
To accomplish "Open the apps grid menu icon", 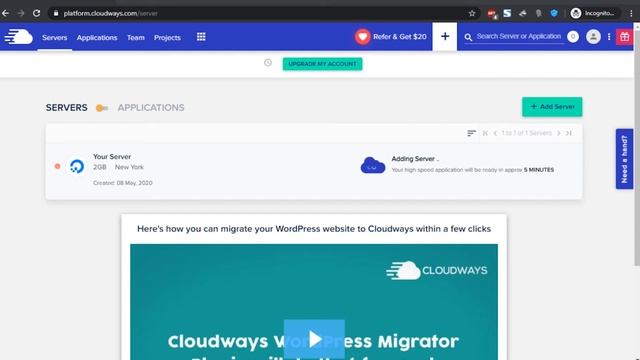I will [201, 37].
